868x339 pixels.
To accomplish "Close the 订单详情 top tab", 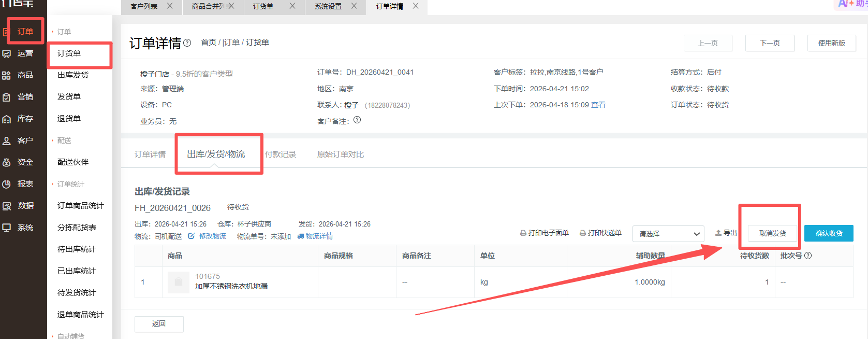I will coord(416,6).
